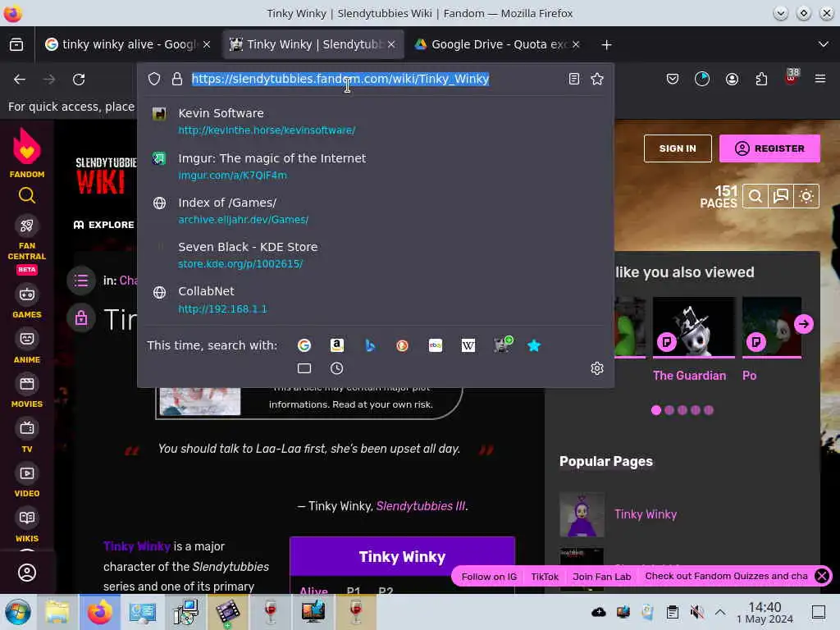
Task: Open tracking protection shield info
Action: [x=154, y=79]
